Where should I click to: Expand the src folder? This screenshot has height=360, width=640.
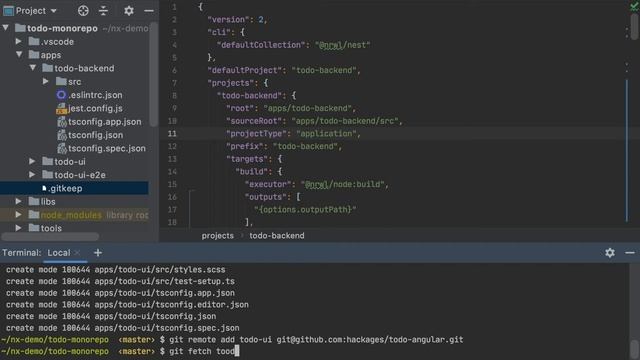tap(45, 82)
